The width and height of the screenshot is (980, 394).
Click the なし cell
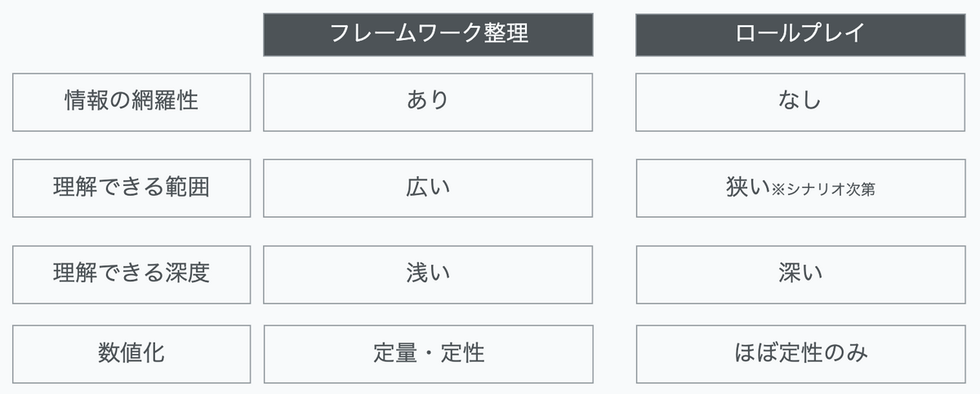800,102
